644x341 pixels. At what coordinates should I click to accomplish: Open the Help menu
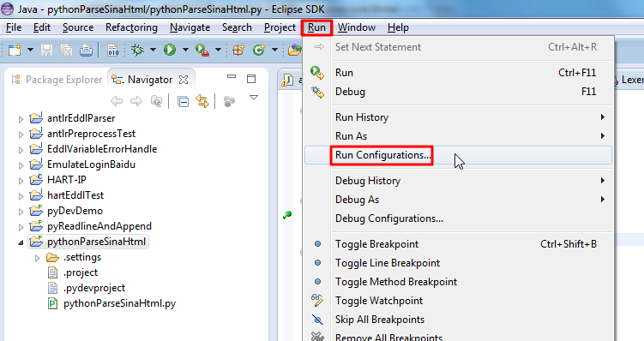[398, 27]
